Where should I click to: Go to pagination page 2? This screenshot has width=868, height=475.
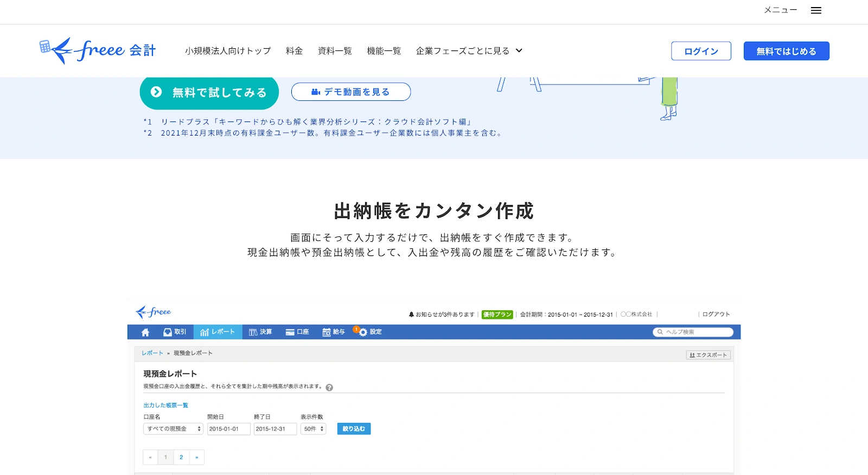(181, 457)
